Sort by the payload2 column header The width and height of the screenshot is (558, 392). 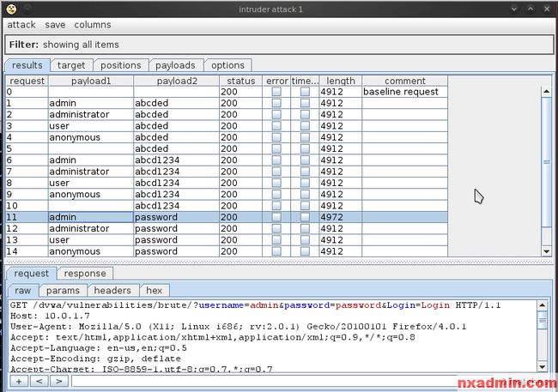tap(177, 81)
